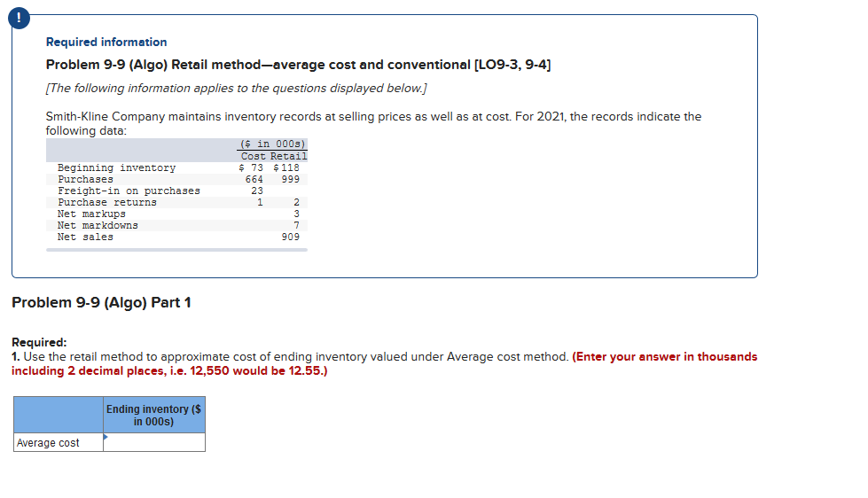The height and width of the screenshot is (498, 868).
Task: Click the Average cost answer input field
Action: coord(154,442)
